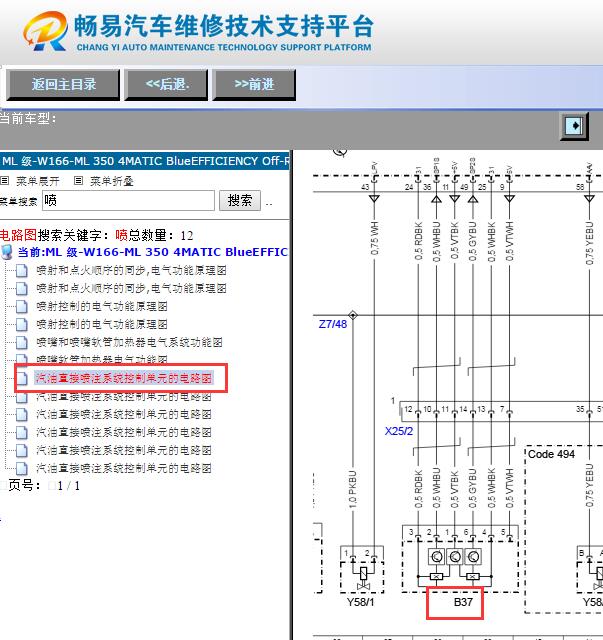Image resolution: width=603 pixels, height=640 pixels.
Task: Click the X25/2 connector label
Action: [398, 431]
